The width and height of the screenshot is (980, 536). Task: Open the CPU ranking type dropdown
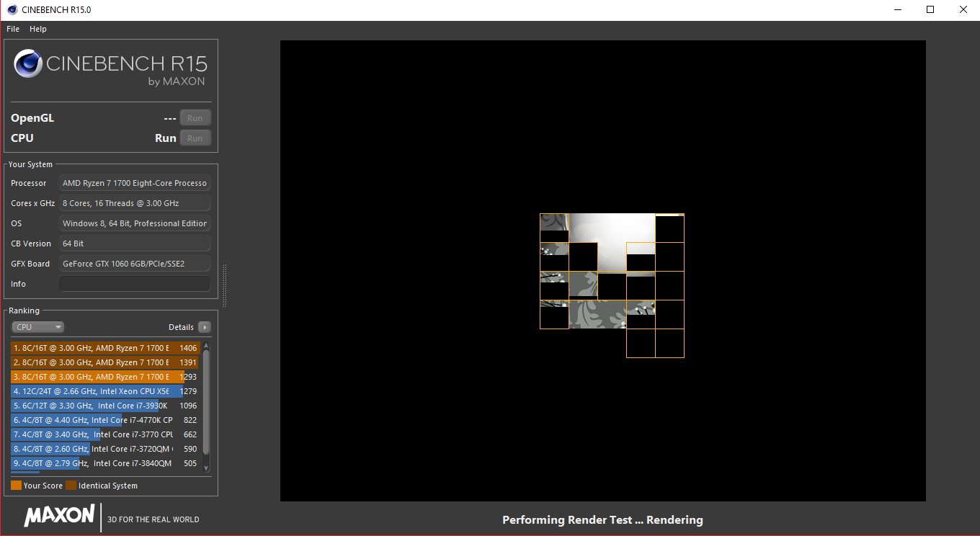click(x=38, y=327)
